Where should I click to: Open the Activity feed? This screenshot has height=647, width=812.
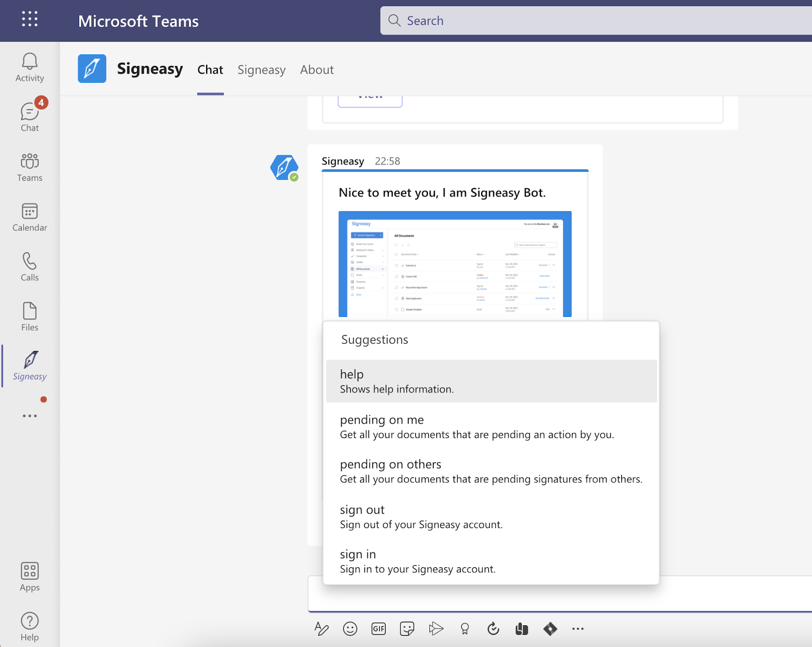(x=29, y=68)
